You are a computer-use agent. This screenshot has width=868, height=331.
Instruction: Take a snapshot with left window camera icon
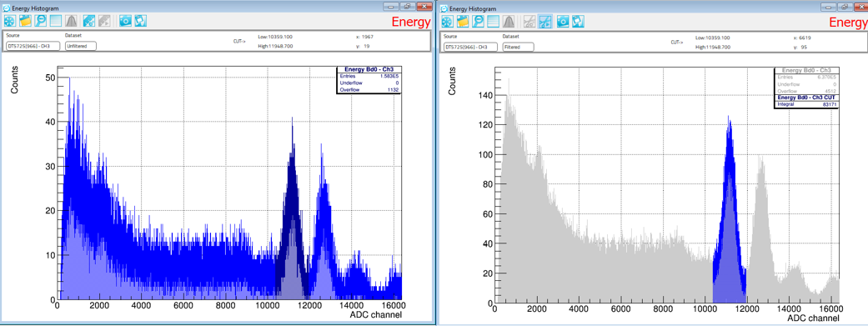pyautogui.click(x=125, y=21)
